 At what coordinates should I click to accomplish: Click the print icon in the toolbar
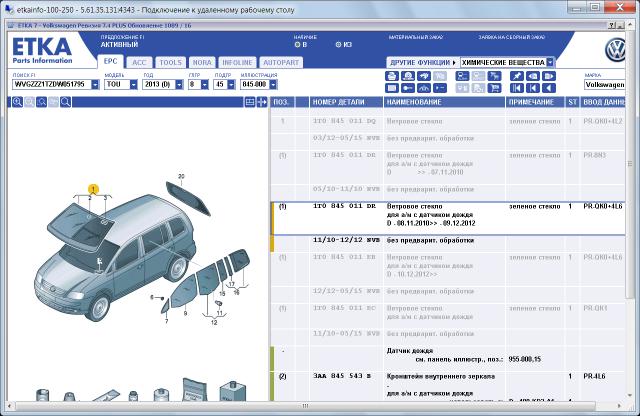pyautogui.click(x=392, y=76)
